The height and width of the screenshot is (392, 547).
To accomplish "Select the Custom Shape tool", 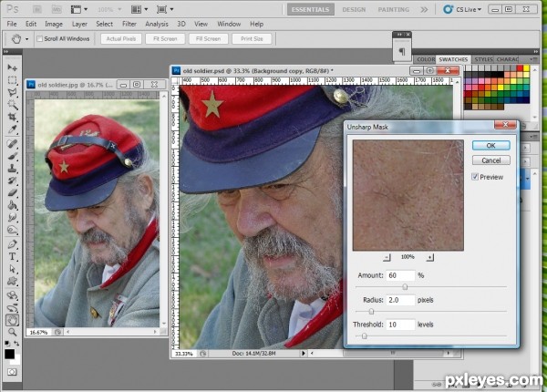I will (x=12, y=281).
